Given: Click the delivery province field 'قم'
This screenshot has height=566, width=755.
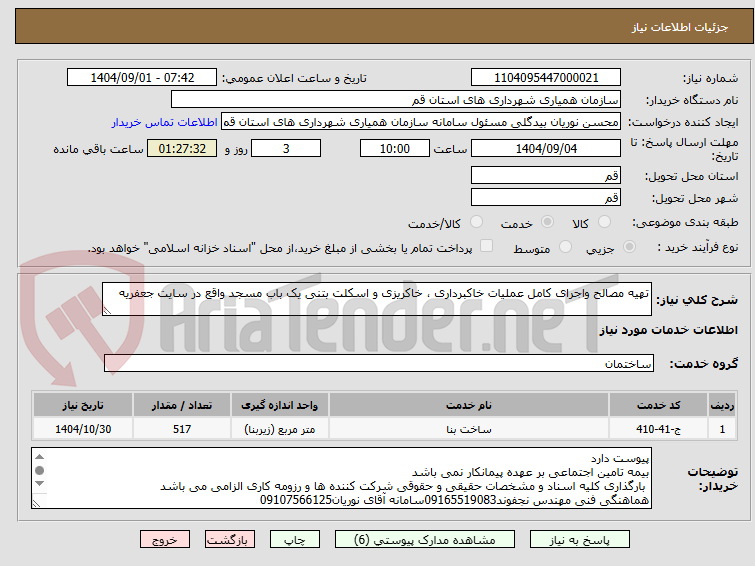Looking at the screenshot, I should (546, 175).
